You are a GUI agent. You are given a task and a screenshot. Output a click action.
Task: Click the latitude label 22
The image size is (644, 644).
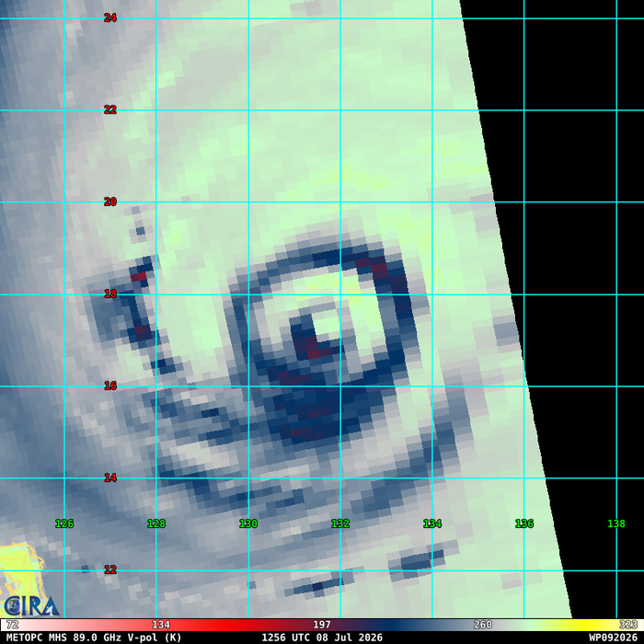coord(110,109)
